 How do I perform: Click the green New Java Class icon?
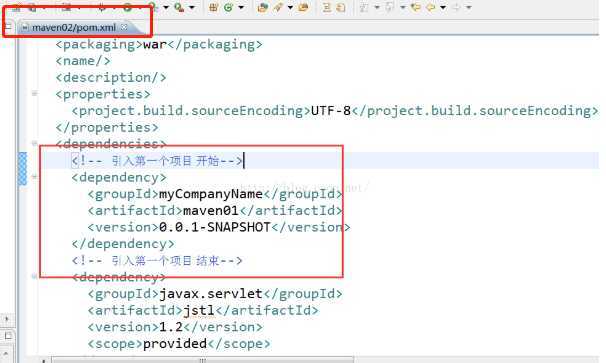(x=228, y=7)
